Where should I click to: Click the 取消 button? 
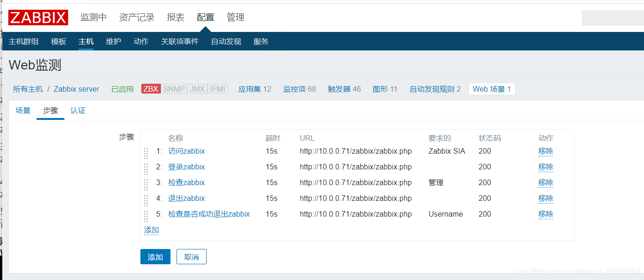tap(191, 257)
